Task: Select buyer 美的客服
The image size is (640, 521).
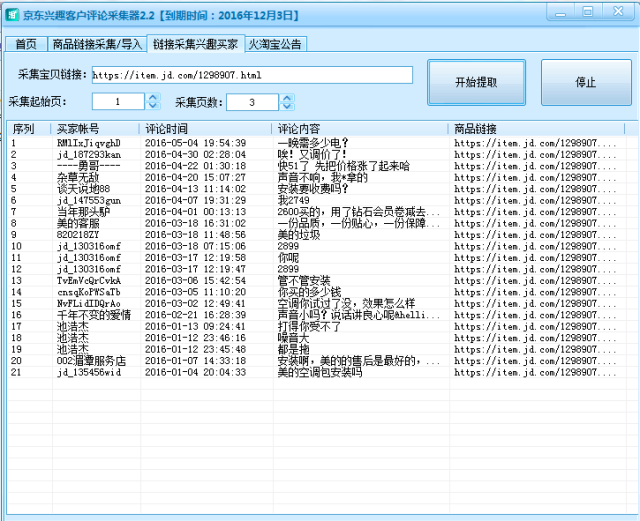Action: pyautogui.click(x=78, y=223)
